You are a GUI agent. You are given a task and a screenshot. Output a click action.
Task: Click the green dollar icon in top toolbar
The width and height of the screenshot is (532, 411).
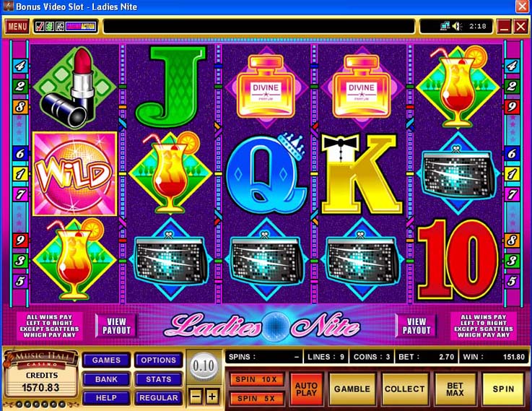tap(50, 27)
